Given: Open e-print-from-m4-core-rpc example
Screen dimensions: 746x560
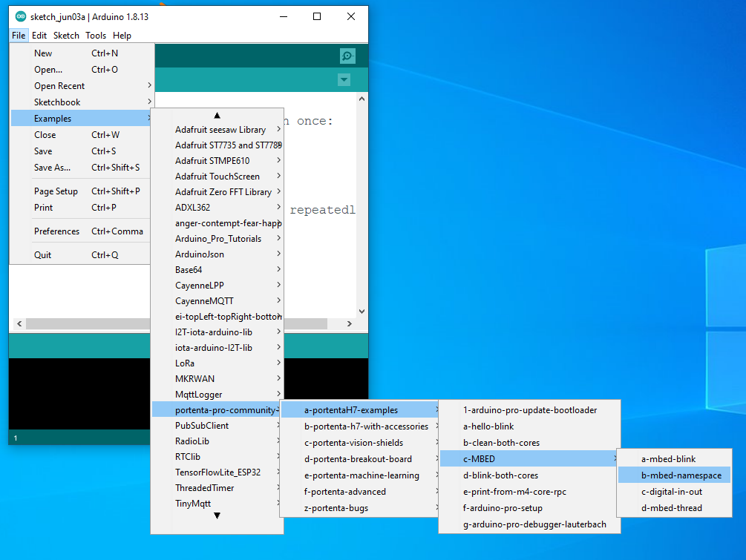Looking at the screenshot, I should [529, 492].
